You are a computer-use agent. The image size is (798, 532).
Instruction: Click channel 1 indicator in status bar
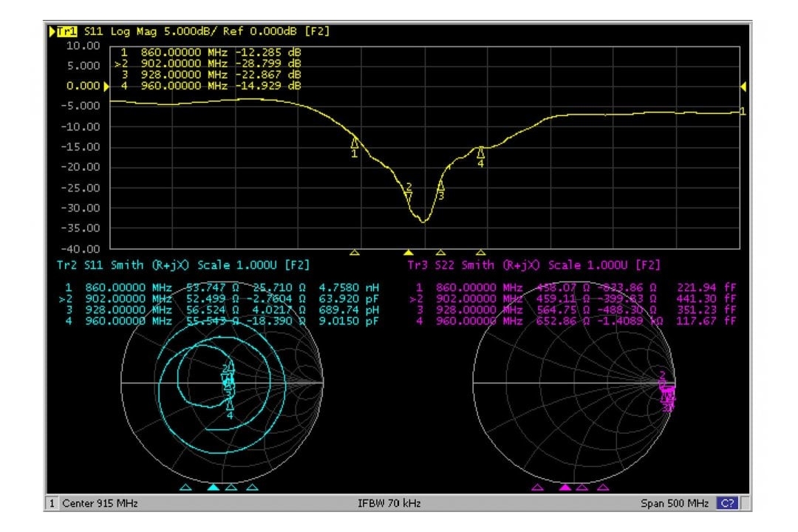pos(52,503)
